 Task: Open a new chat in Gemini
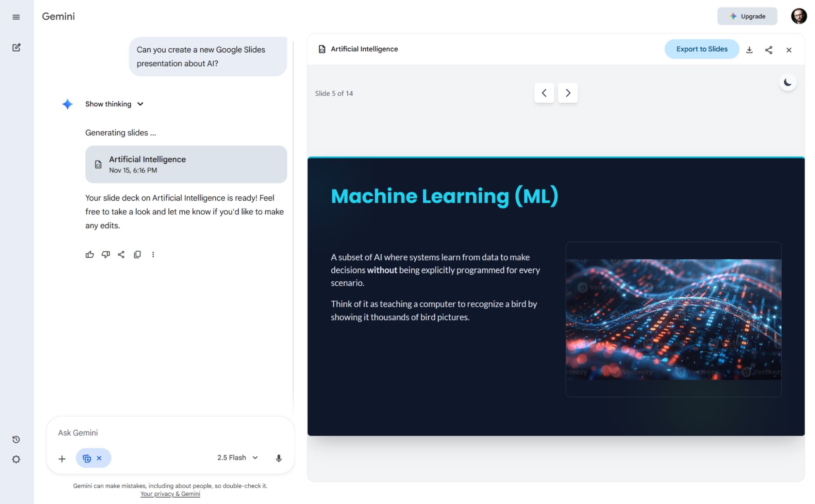click(16, 48)
